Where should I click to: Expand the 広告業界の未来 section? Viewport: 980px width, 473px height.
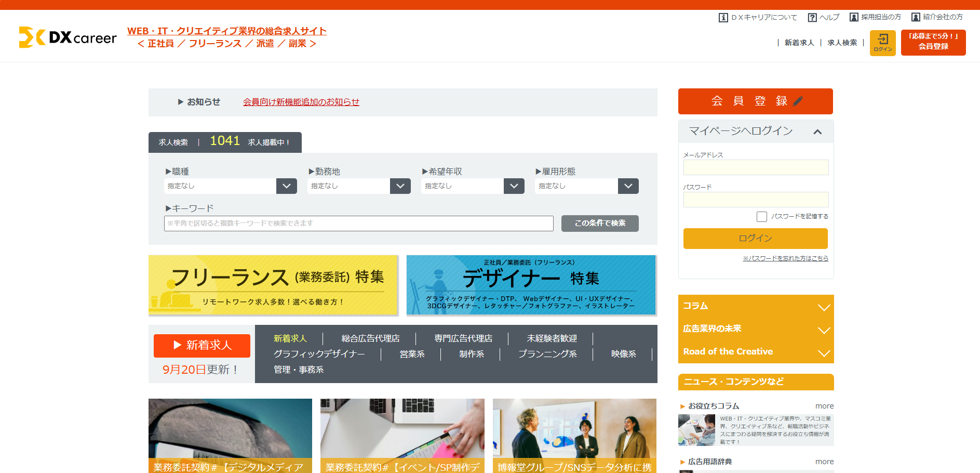[x=824, y=330]
